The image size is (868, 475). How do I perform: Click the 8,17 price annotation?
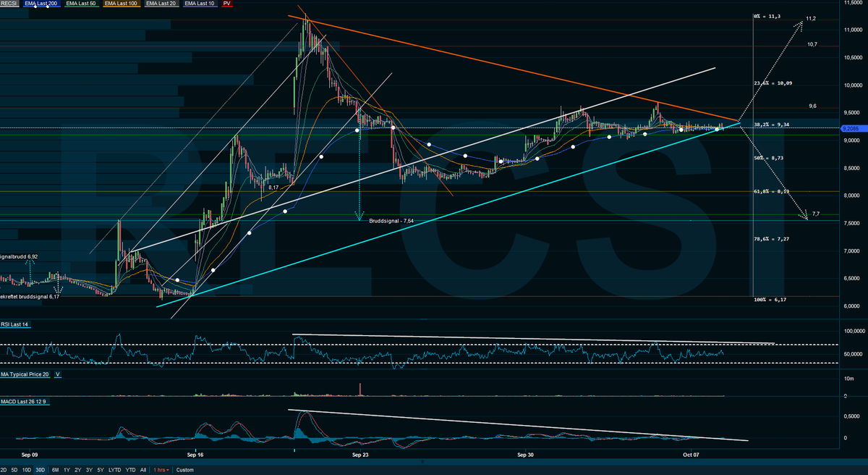(x=273, y=188)
